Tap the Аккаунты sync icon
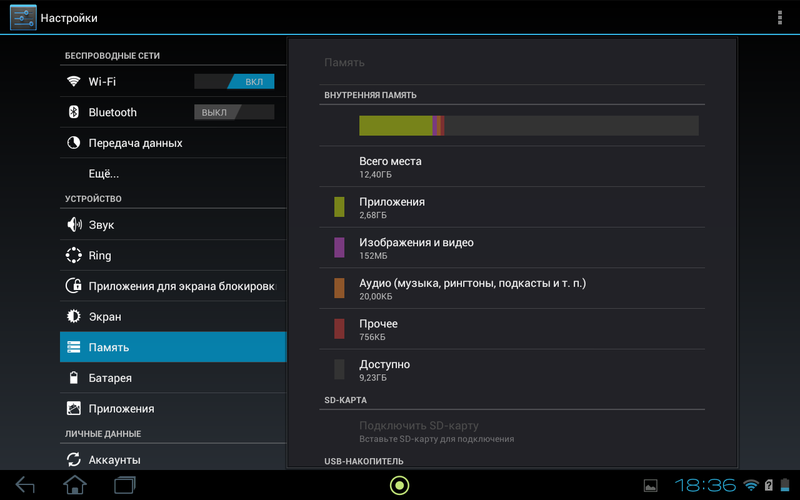This screenshot has width=800, height=500. (73, 459)
